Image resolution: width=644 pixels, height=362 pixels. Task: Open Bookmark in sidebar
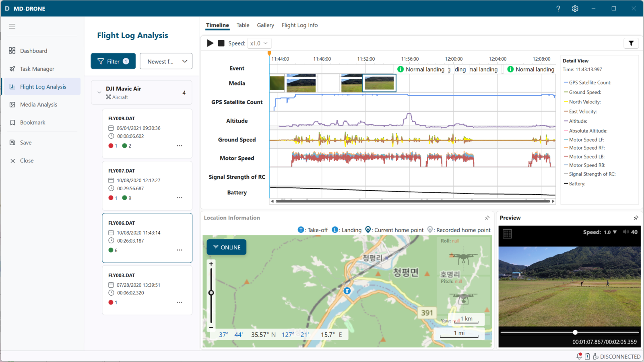pos(42,123)
